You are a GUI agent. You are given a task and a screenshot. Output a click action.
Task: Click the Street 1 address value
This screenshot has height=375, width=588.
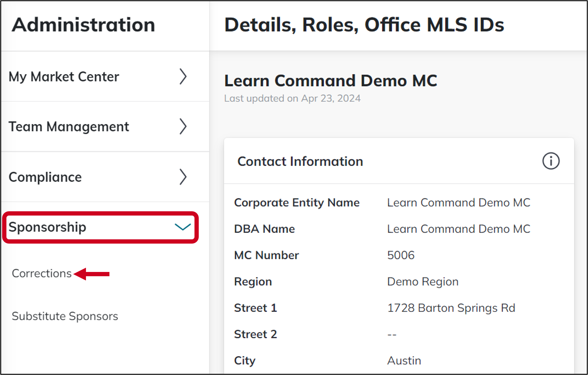point(451,308)
